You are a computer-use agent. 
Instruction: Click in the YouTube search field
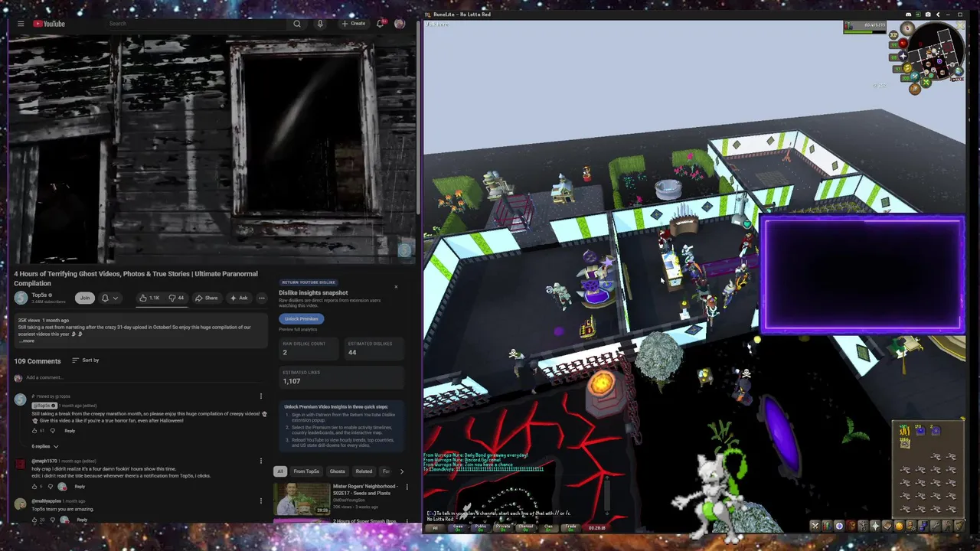[x=197, y=24]
